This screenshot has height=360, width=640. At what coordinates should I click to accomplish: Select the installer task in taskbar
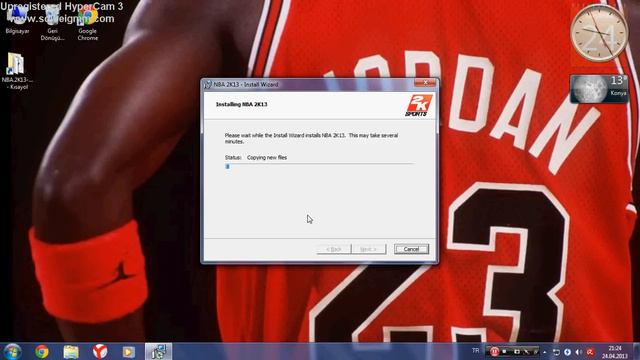[158, 351]
